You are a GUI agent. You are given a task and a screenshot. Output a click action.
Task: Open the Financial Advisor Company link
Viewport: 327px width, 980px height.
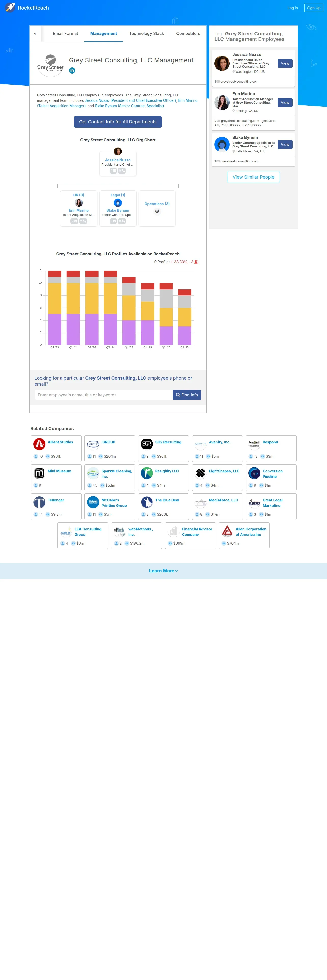coord(197,531)
